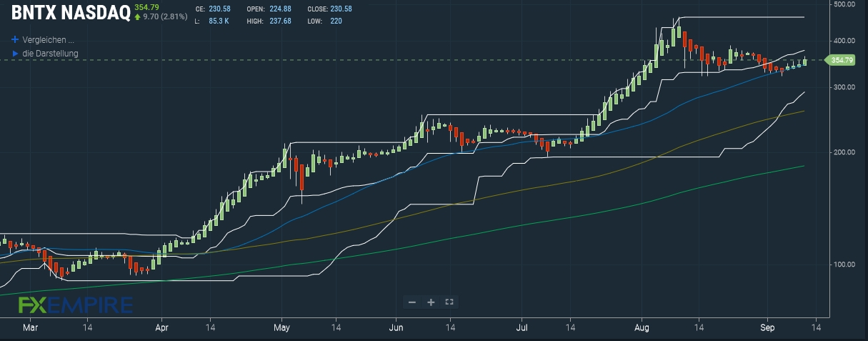The image size is (868, 341).
Task: Select the green 354.79 price under title
Action: tap(146, 6)
